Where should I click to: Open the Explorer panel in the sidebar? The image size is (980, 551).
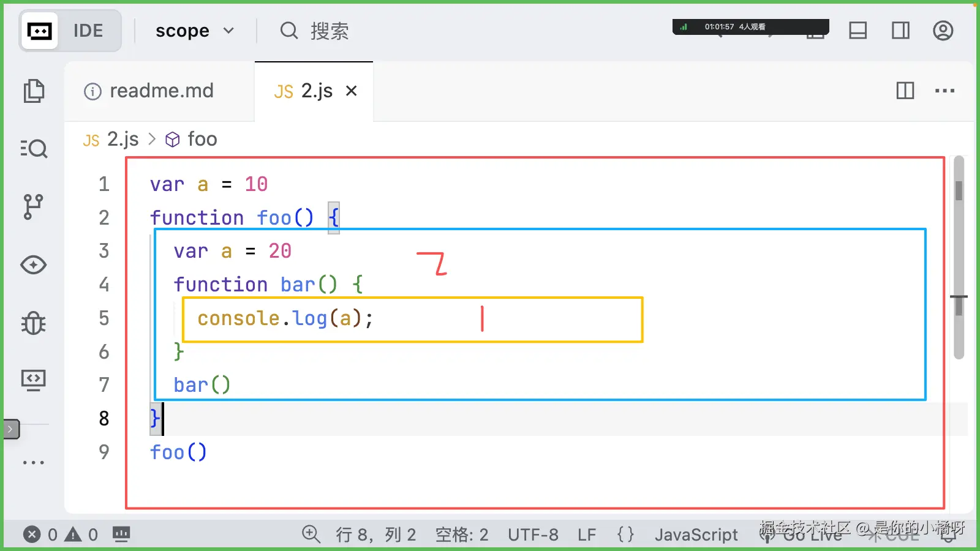(x=34, y=90)
